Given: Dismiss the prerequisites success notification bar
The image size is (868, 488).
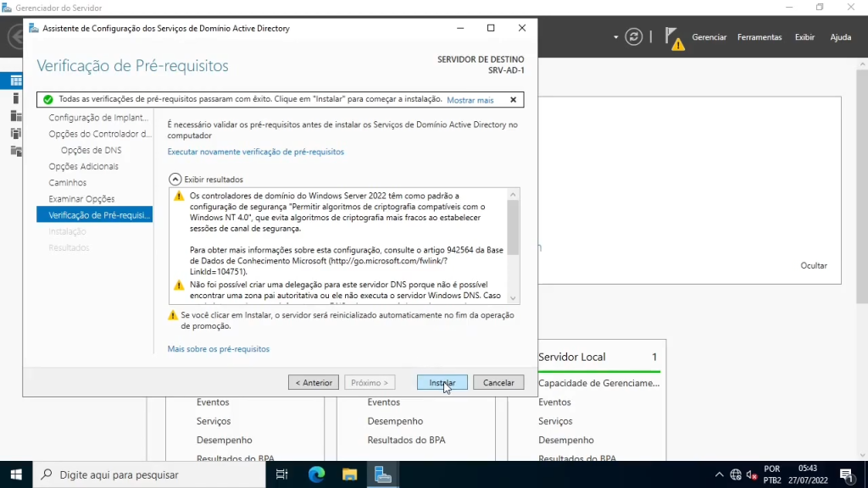Looking at the screenshot, I should [513, 100].
